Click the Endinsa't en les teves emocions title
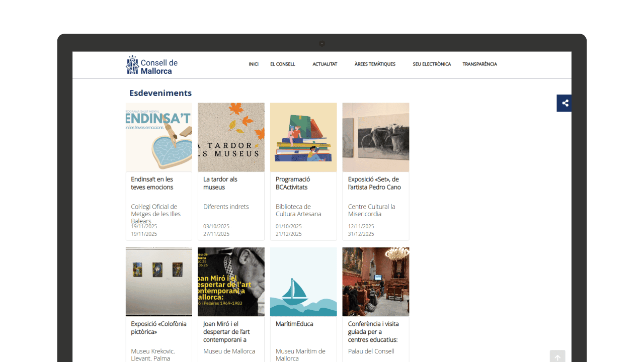This screenshot has width=644, height=362. [x=152, y=183]
